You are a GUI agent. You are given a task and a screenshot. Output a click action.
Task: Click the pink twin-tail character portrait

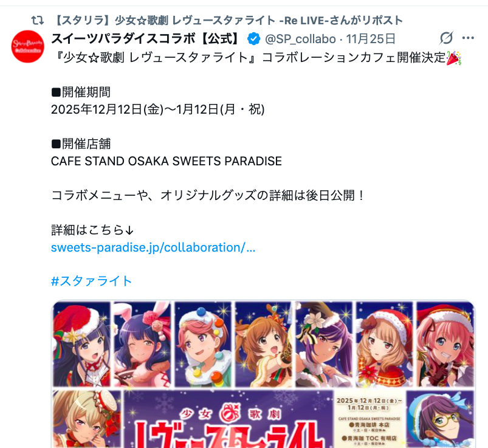[445, 344]
